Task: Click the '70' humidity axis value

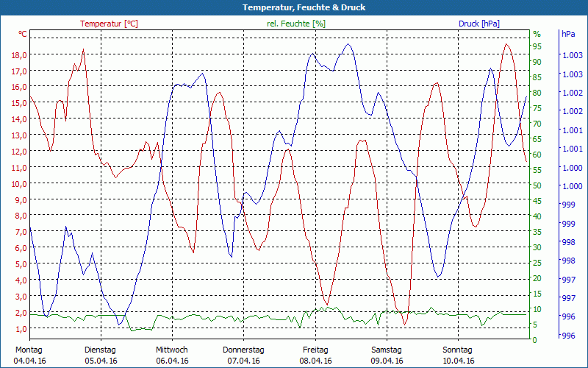Action: click(x=537, y=124)
